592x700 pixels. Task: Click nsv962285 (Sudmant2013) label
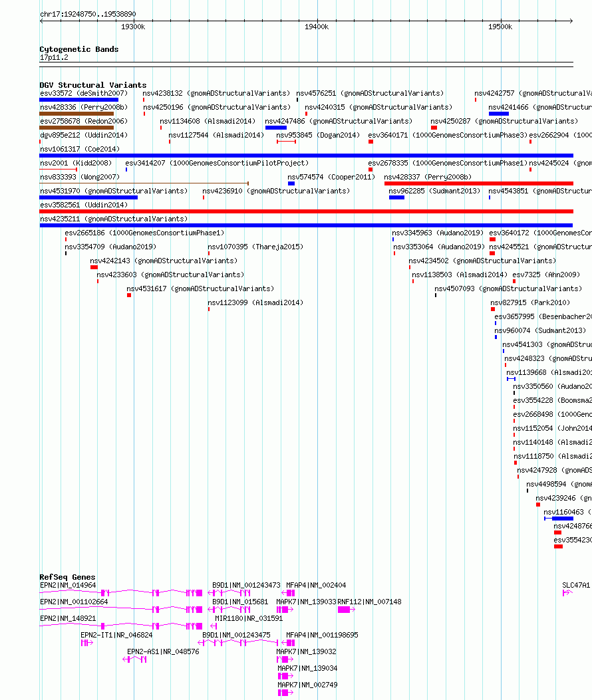[x=434, y=191]
